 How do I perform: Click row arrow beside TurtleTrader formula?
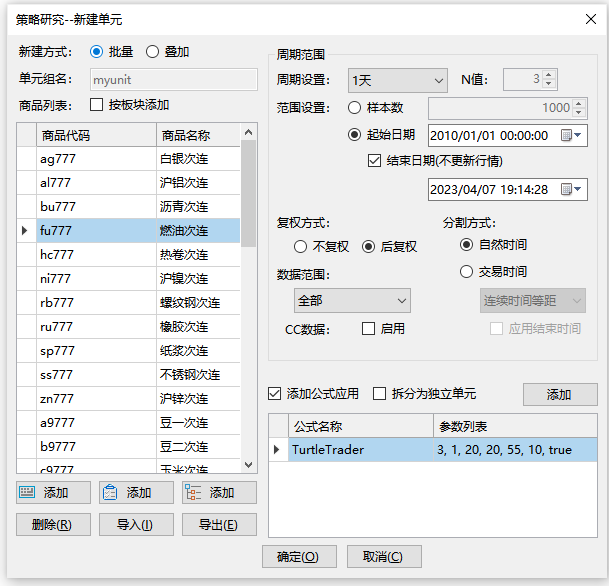pos(277,450)
